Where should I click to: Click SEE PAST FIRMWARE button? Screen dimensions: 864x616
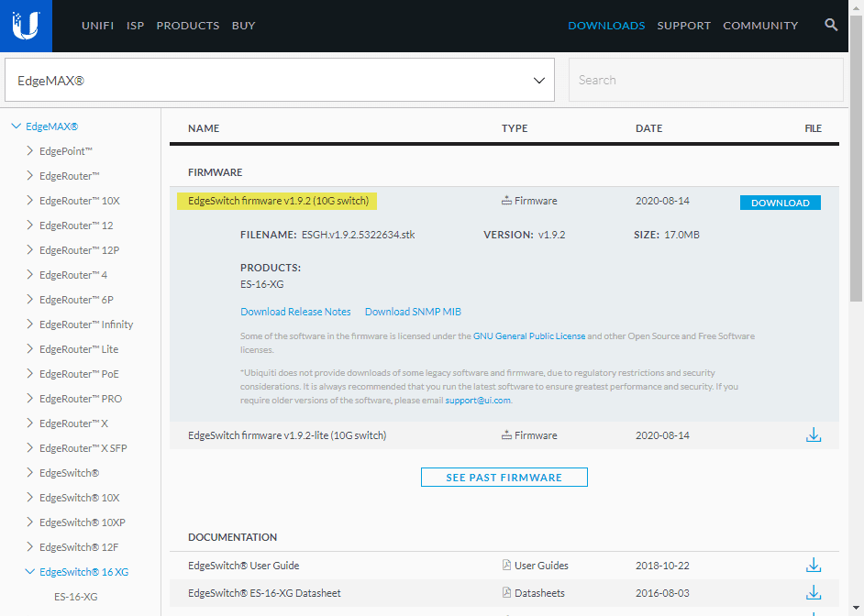coord(504,478)
